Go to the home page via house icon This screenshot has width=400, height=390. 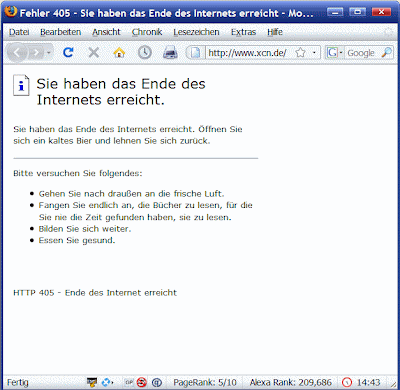pyautogui.click(x=119, y=52)
